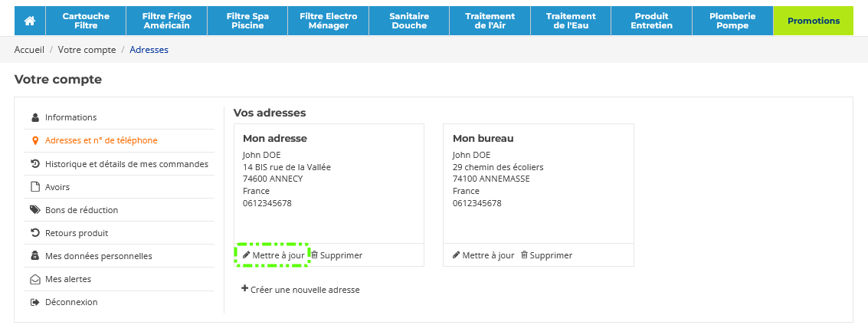Screen dimensions: 868x335
Task: Go to Traitement de l'Eau category
Action: click(x=571, y=21)
